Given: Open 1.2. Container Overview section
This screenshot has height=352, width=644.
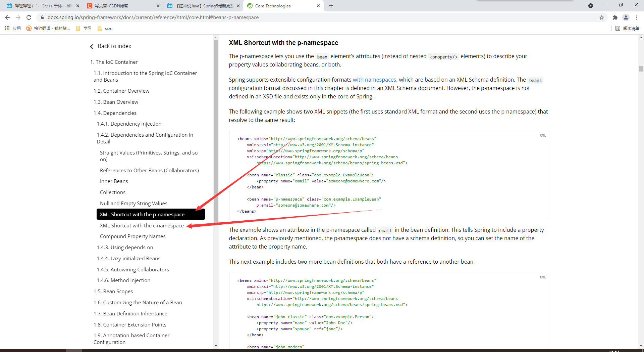Looking at the screenshot, I should point(121,91).
